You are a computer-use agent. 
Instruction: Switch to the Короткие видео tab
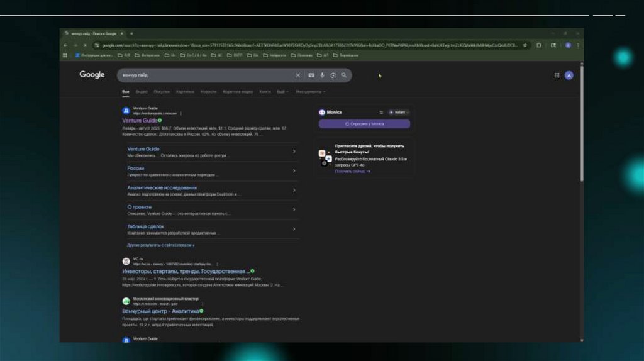click(x=238, y=92)
